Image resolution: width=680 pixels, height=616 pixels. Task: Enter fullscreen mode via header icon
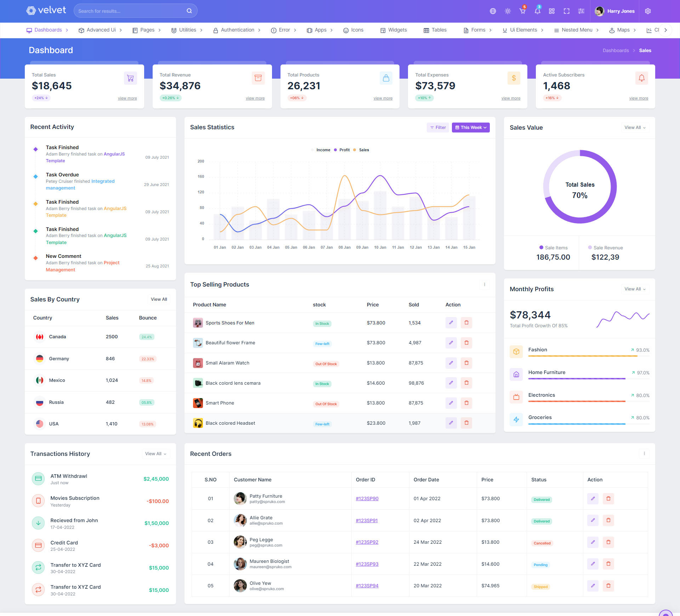566,11
